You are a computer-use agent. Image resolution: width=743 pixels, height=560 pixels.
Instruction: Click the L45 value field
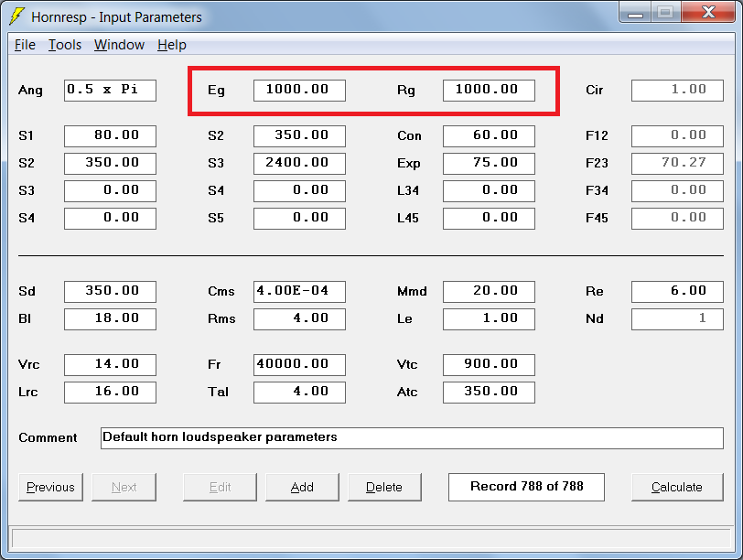pyautogui.click(x=489, y=219)
